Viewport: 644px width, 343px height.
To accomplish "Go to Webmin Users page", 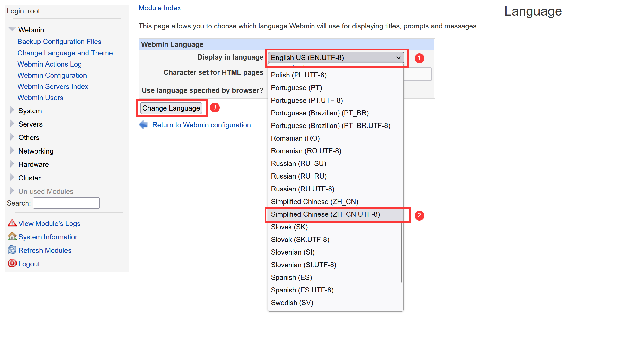I will [x=40, y=98].
